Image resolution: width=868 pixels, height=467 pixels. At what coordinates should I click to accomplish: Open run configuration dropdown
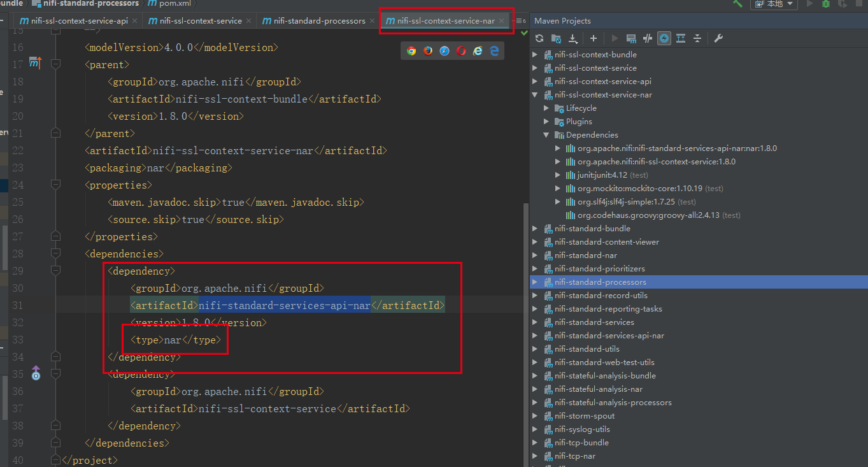point(774,4)
